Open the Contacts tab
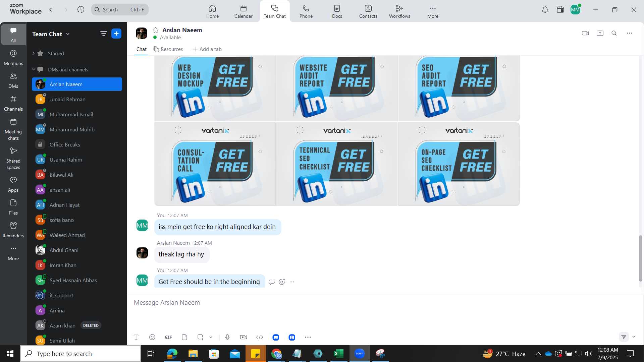 pos(368,11)
